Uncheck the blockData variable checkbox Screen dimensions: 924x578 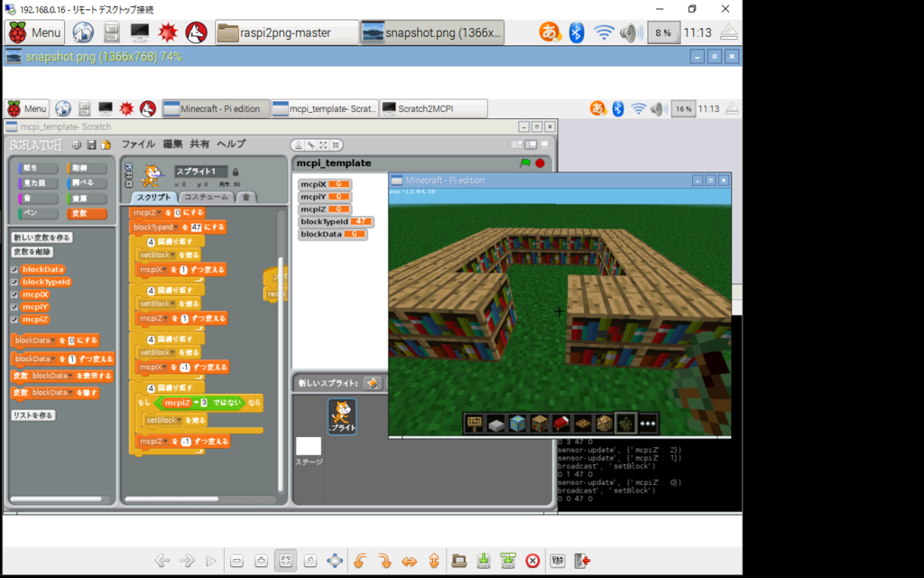click(x=14, y=269)
